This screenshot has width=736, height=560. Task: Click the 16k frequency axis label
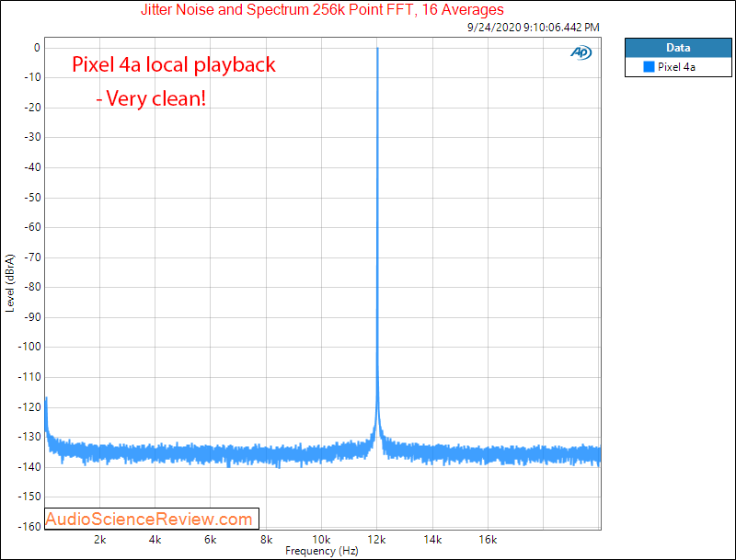tap(488, 540)
